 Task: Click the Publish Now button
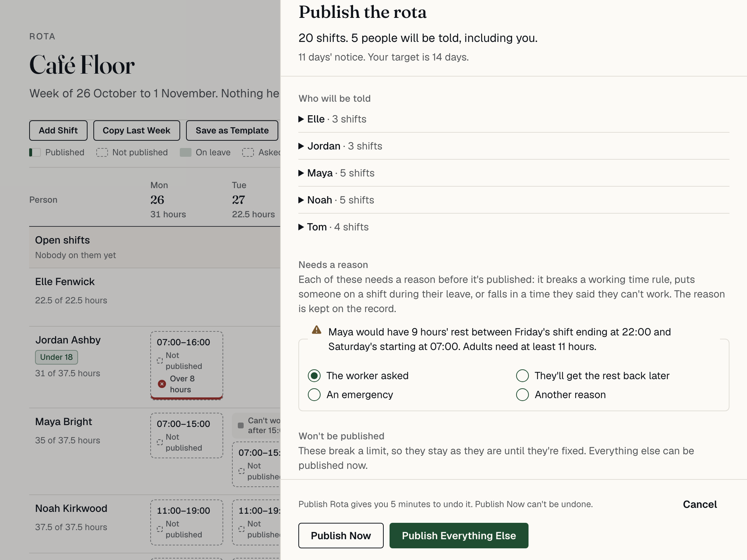[341, 536]
